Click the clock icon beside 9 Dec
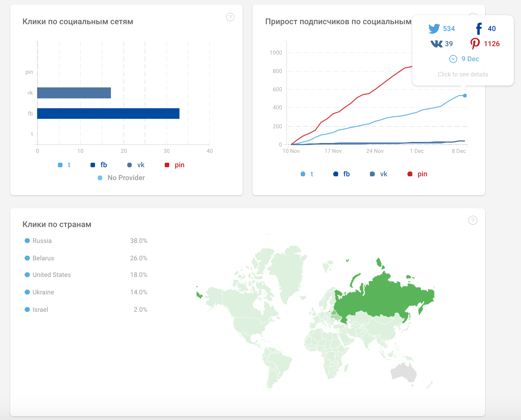The height and width of the screenshot is (420, 521). coord(453,59)
